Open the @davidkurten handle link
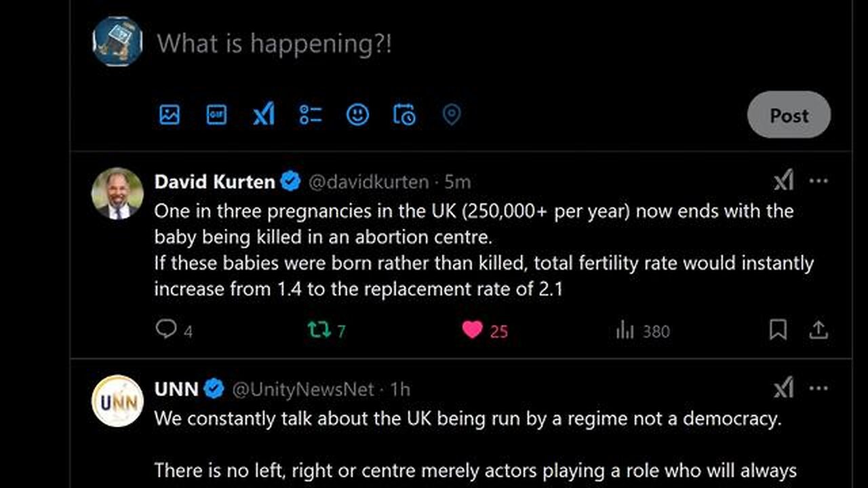Screen dimensions: 868x488 pyautogui.click(x=369, y=182)
